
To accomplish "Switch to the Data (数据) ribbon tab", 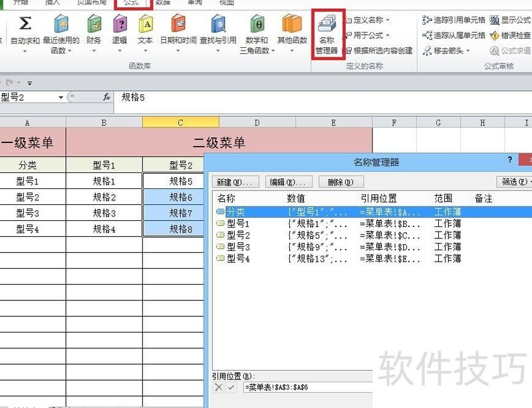I will [x=163, y=3].
